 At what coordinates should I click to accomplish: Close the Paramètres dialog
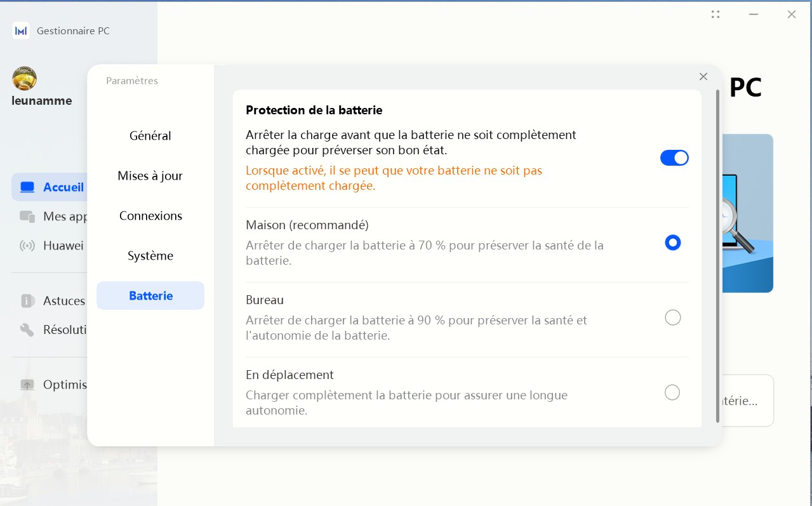pyautogui.click(x=703, y=77)
